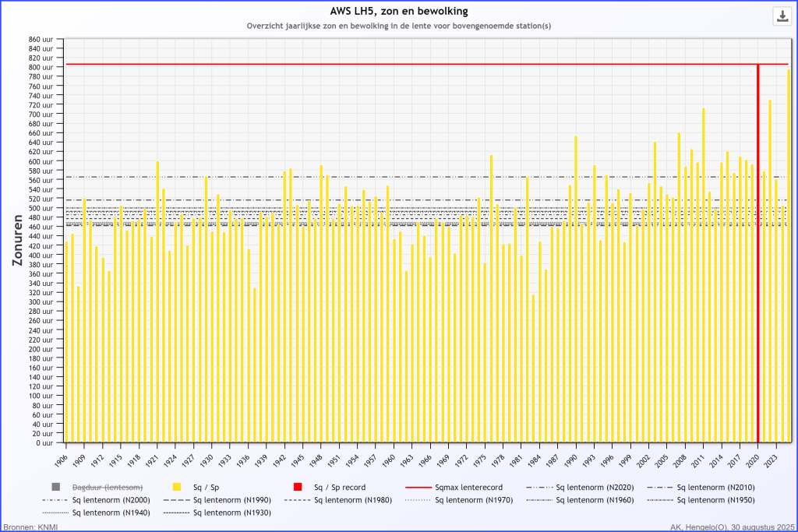Click the '0 uur' y-axis label
The width and height of the screenshot is (798, 532).
click(x=44, y=443)
